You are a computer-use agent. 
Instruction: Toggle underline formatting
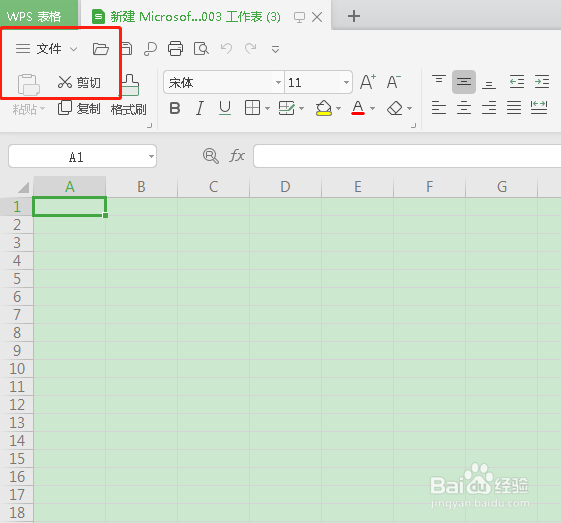click(x=225, y=108)
